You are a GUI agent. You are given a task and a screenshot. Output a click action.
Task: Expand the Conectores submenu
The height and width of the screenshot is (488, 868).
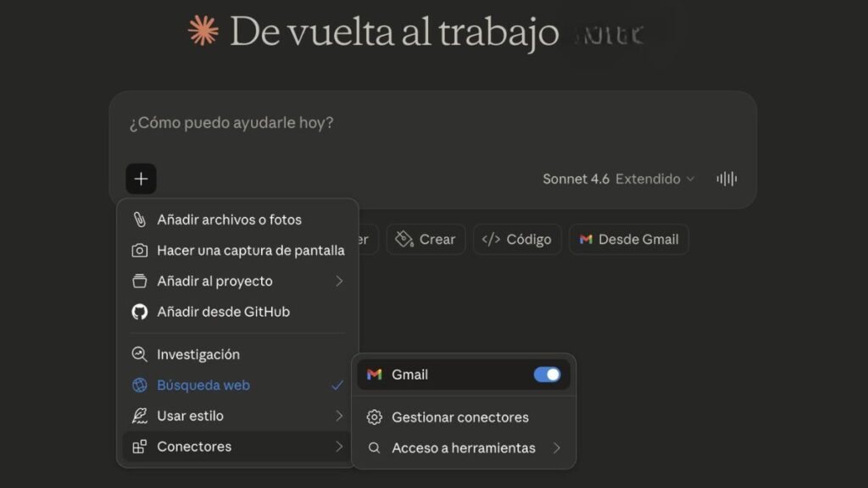[197, 446]
